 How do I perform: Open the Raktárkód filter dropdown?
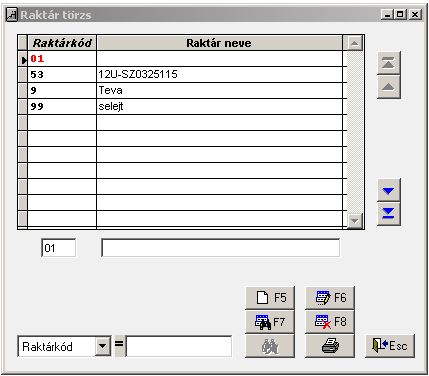pyautogui.click(x=103, y=346)
